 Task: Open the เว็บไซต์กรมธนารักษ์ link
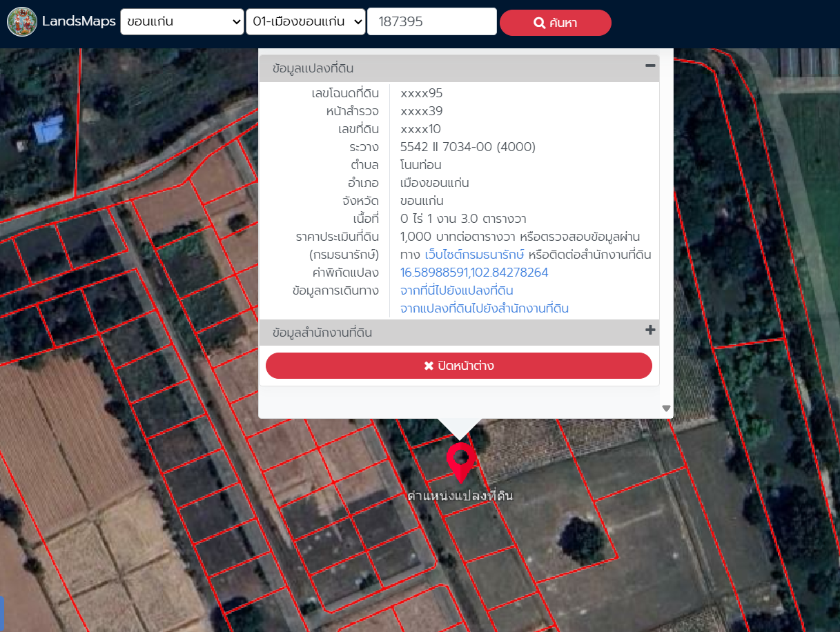(475, 255)
